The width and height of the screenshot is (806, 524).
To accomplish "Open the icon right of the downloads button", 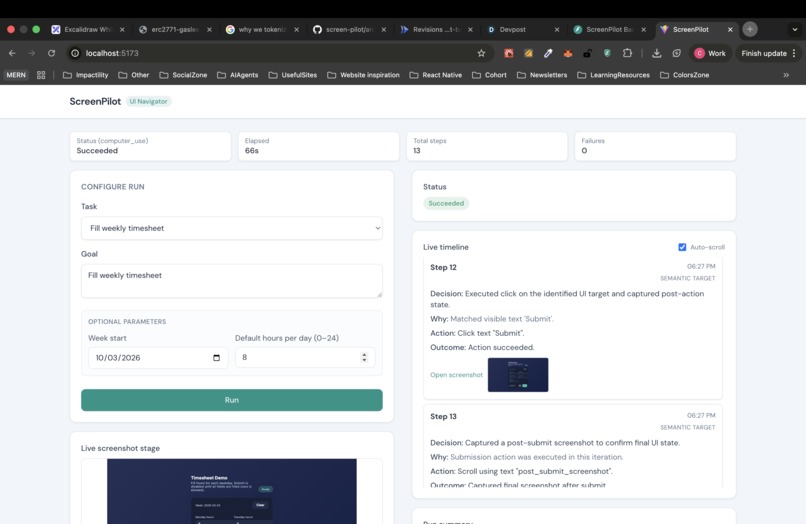I will pos(676,53).
